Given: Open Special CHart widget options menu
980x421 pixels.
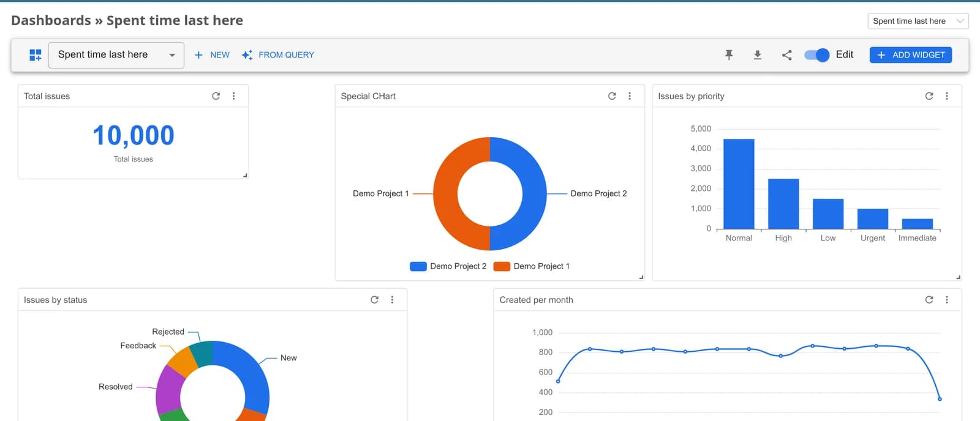Looking at the screenshot, I should pos(630,96).
